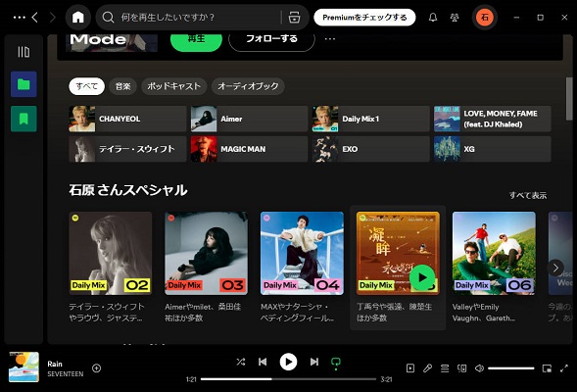This screenshot has height=392, width=577.
Task: Open the Now Playing view
Action: (x=410, y=368)
